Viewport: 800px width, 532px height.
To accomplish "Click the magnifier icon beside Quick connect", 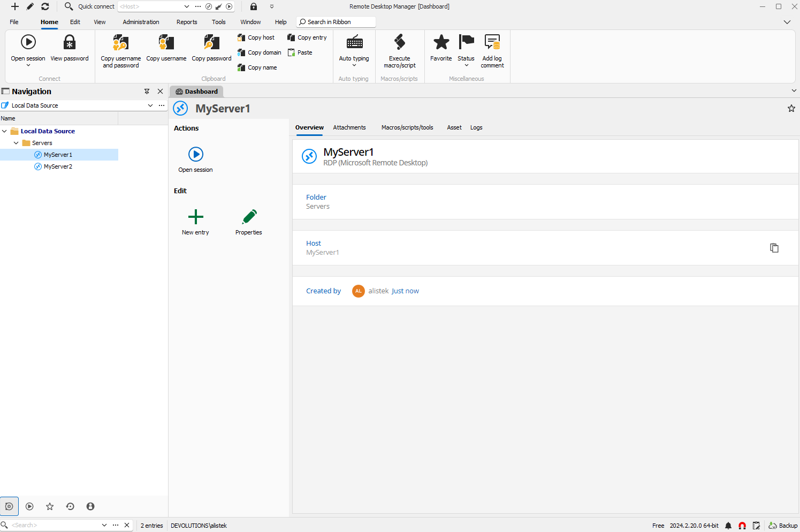I will (x=68, y=6).
